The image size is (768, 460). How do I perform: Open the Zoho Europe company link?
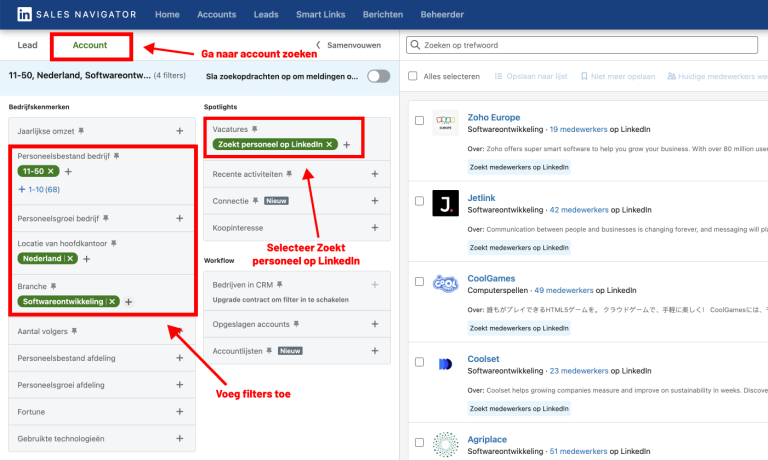point(494,118)
